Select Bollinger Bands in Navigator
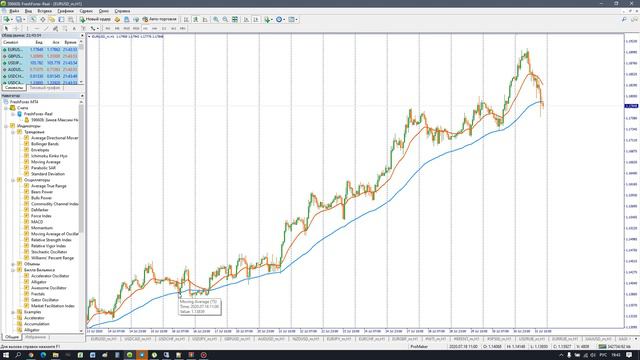This screenshot has width=640, height=360. (x=44, y=144)
